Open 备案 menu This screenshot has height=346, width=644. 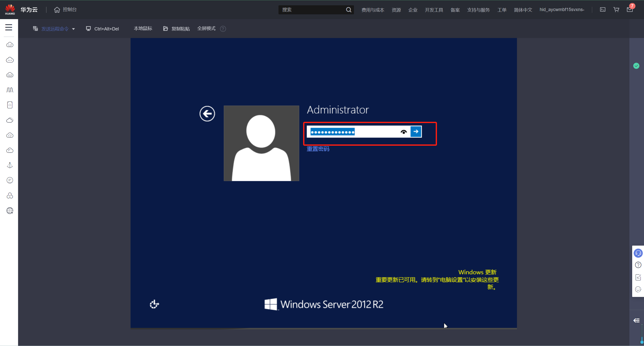click(455, 10)
